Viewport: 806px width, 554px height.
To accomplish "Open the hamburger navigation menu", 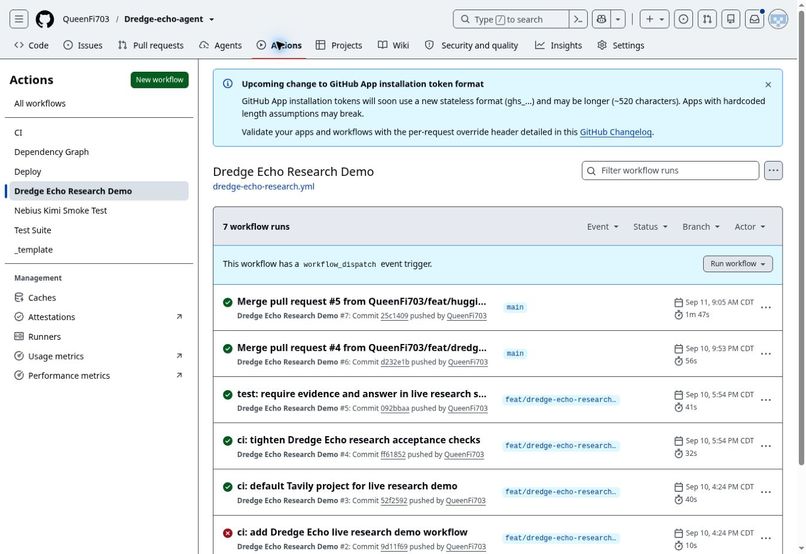I will [x=19, y=19].
